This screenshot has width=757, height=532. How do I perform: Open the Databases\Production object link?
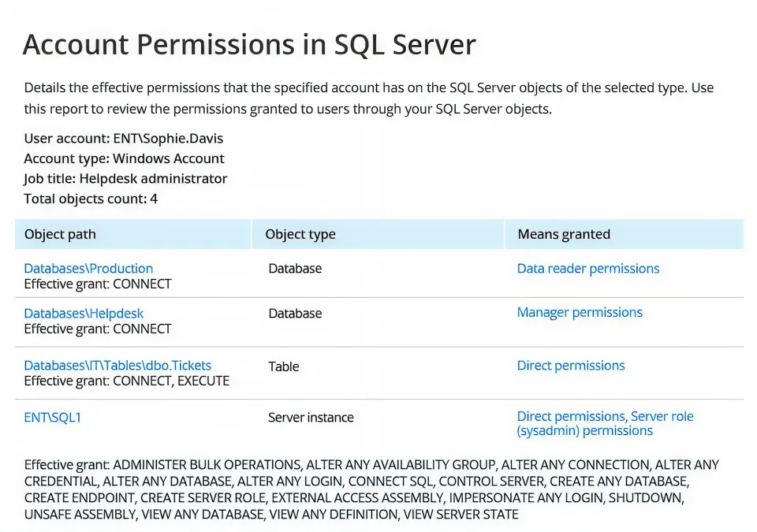pyautogui.click(x=88, y=269)
